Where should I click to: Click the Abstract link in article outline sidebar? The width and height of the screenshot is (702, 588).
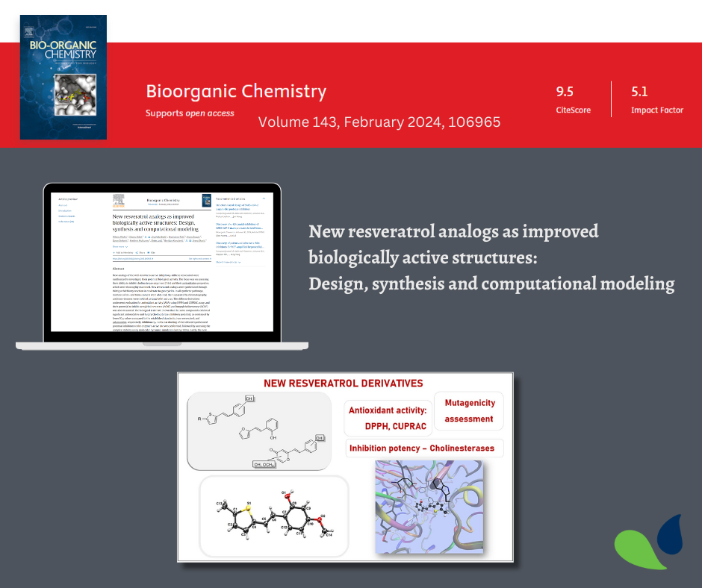click(x=63, y=205)
